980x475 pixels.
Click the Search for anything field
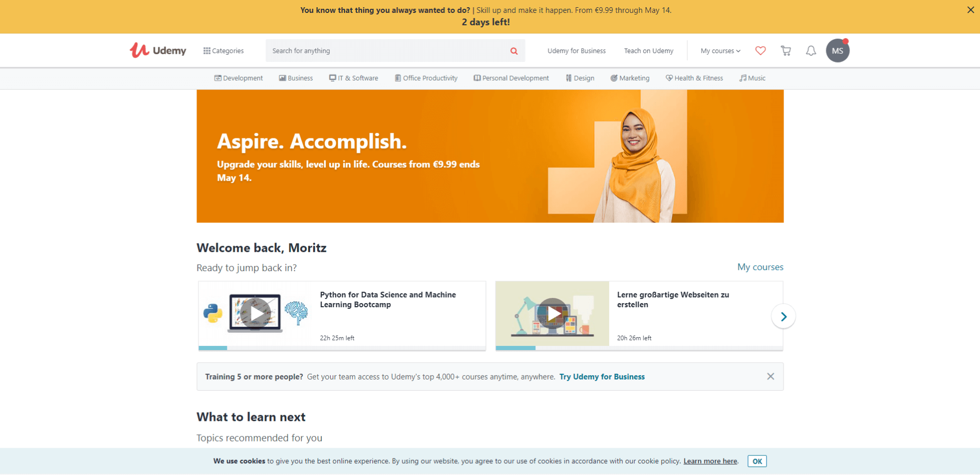coord(387,51)
